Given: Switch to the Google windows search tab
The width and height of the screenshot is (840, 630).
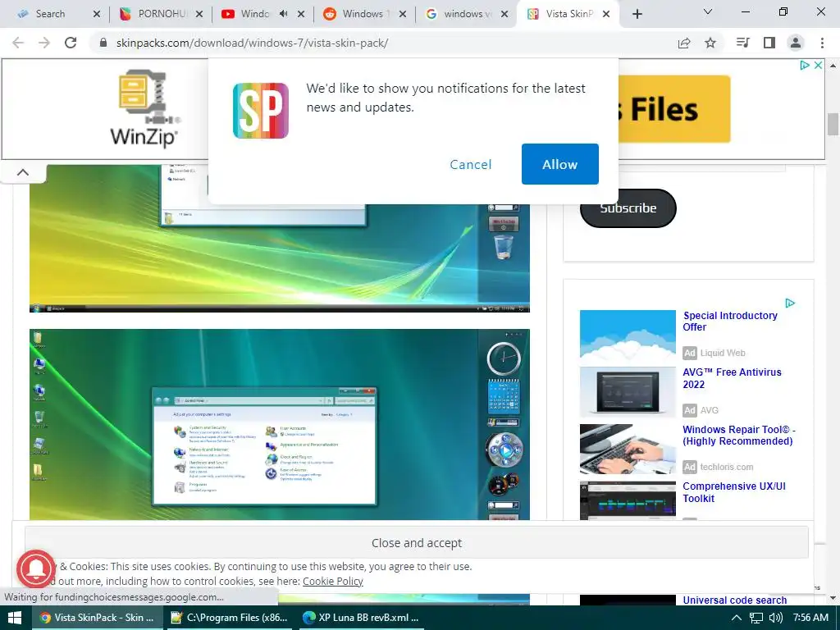Looking at the screenshot, I should (x=467, y=14).
